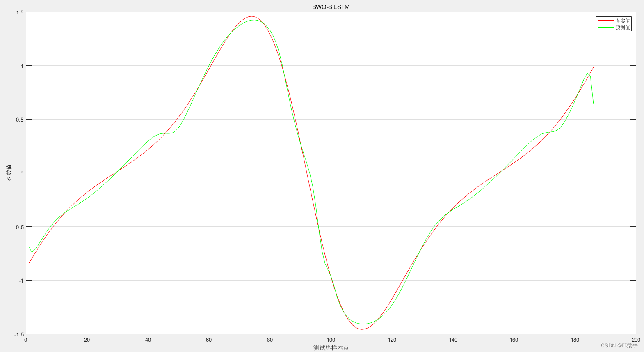Click the red line sample in legend
Image resolution: width=644 pixels, height=352 pixels.
[x=606, y=21]
